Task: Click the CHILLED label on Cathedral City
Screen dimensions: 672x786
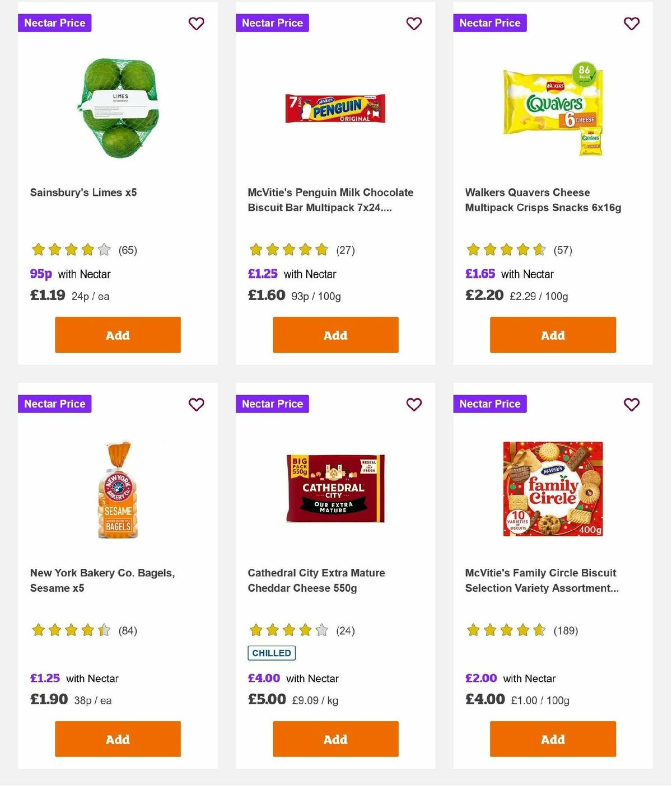Action: (x=271, y=653)
